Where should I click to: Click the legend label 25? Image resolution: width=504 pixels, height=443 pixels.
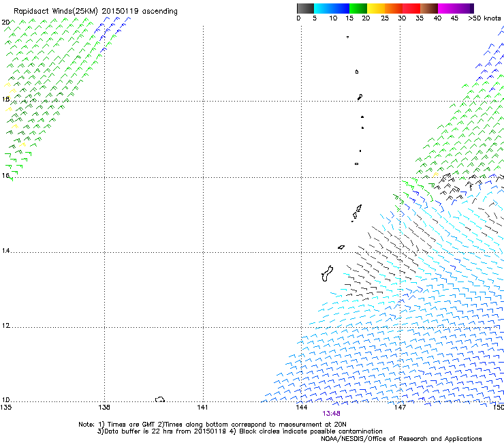point(385,18)
